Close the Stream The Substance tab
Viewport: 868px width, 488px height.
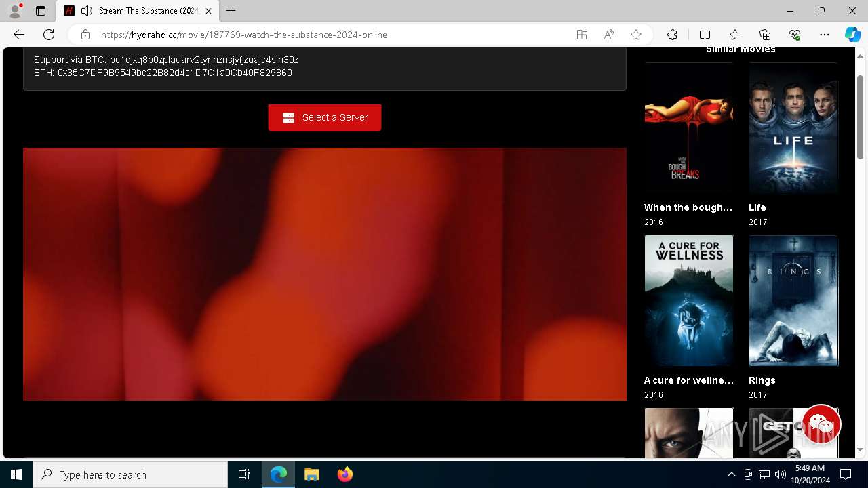[x=208, y=11]
